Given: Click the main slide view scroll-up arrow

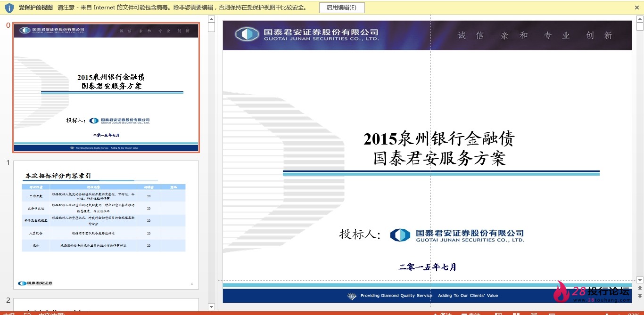Looking at the screenshot, I should (640, 19).
